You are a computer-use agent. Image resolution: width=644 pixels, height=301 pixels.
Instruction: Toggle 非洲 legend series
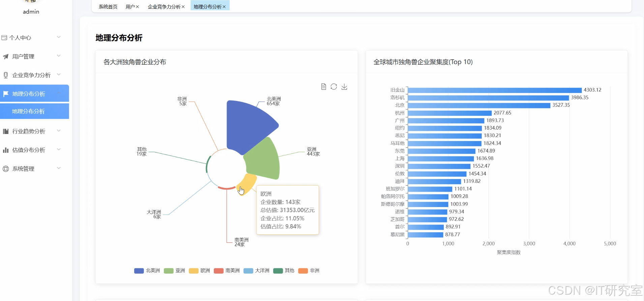[309, 271]
